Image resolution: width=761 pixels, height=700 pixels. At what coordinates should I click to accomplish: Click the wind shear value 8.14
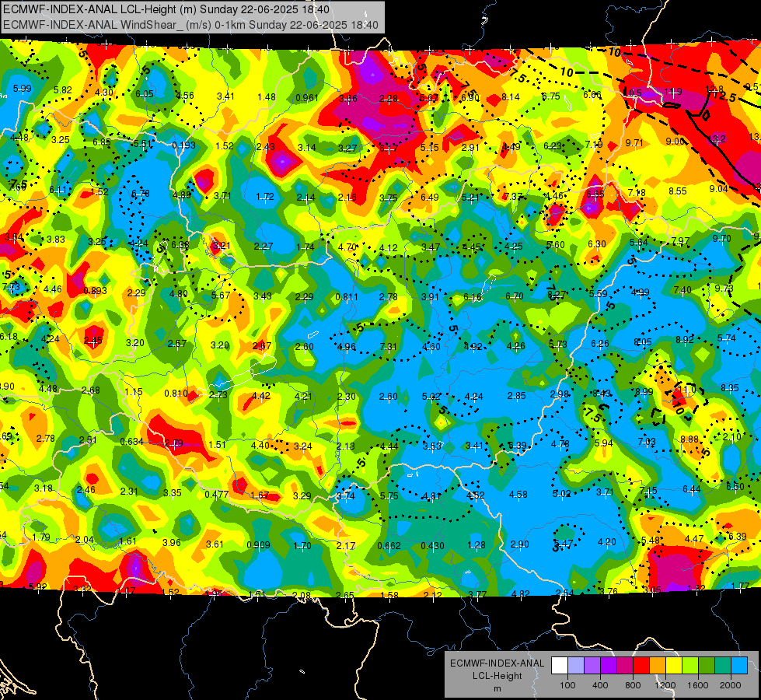[x=511, y=96]
